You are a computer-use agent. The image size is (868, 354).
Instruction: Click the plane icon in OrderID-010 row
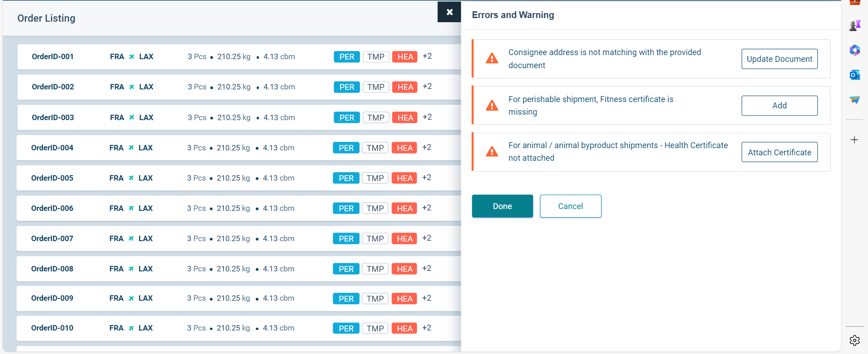point(131,328)
